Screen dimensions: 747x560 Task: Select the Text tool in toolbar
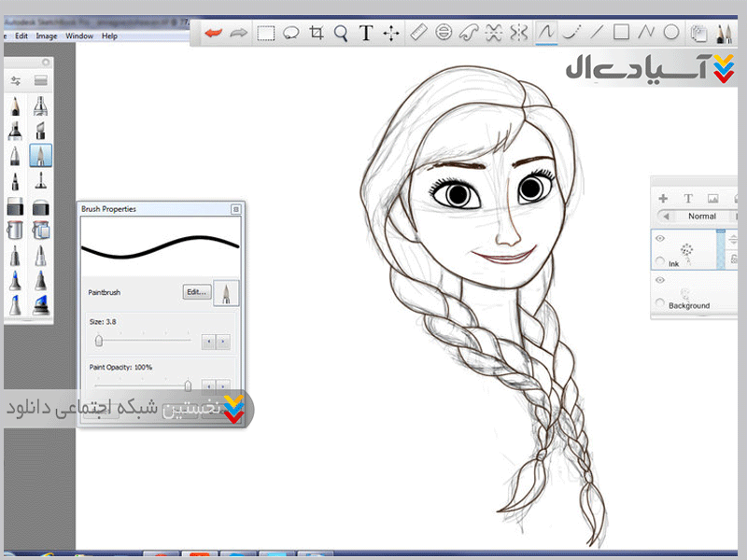[x=366, y=33]
